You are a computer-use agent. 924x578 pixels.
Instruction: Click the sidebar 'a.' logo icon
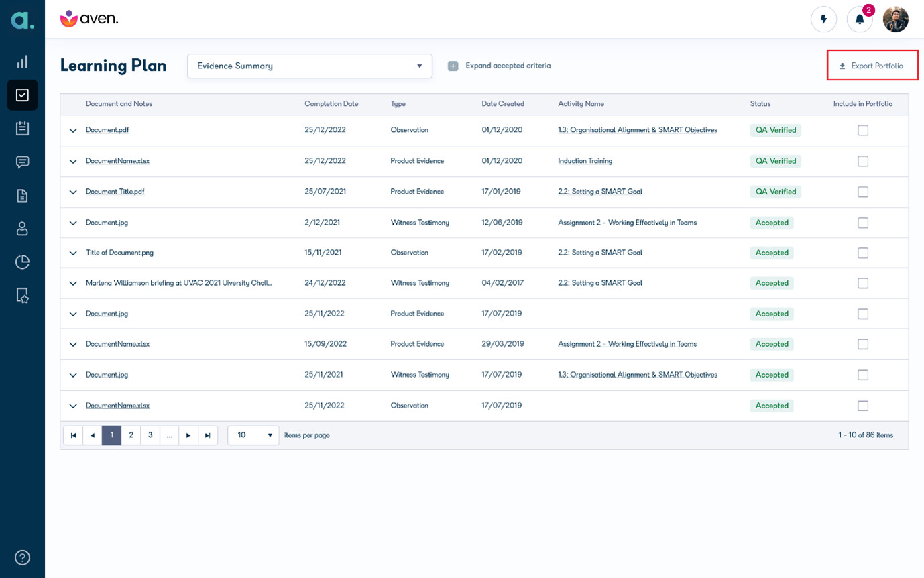click(22, 20)
